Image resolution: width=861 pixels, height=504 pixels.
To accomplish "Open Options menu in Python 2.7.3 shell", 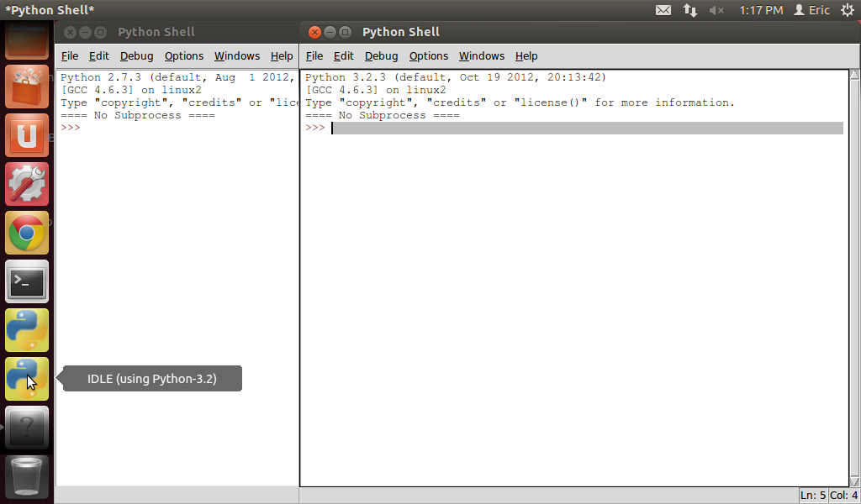I will coord(184,56).
